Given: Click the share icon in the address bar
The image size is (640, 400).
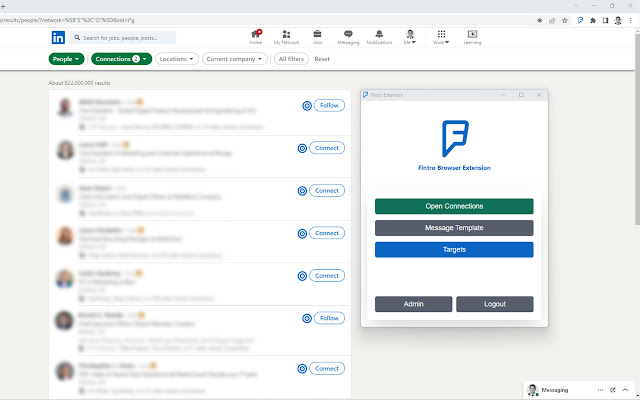Looking at the screenshot, I should point(552,20).
